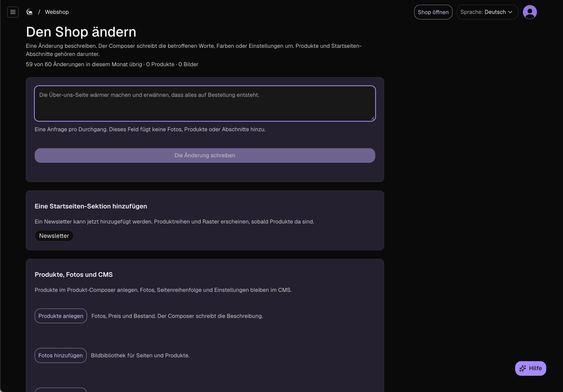Click the Den Shop ändern heading
This screenshot has height=392, width=563.
81,32
